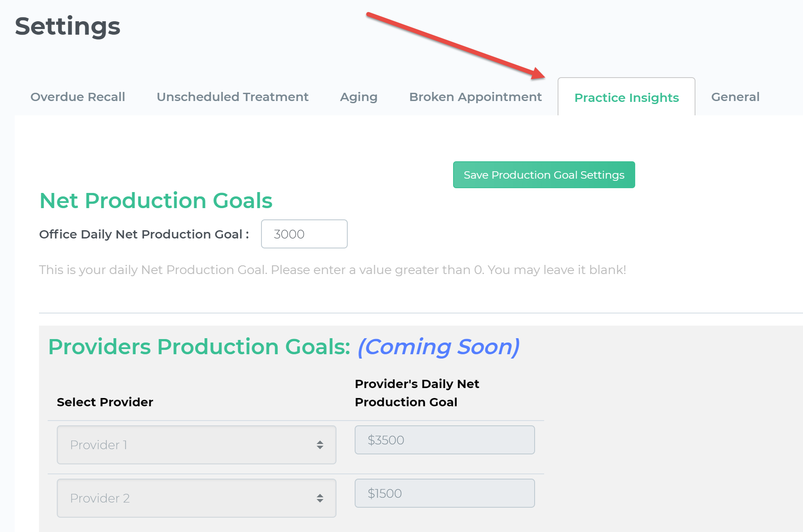Image resolution: width=803 pixels, height=532 pixels.
Task: Open the General settings tab
Action: coord(735,97)
